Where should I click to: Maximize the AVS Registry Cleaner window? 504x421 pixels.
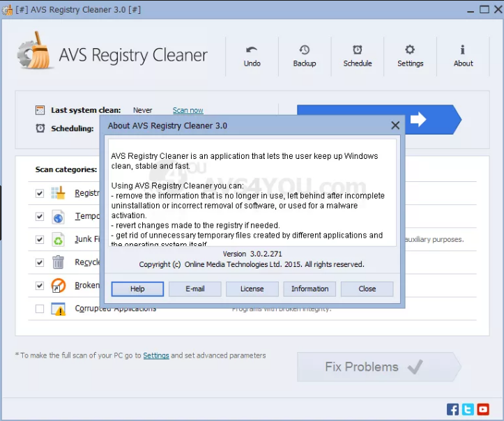pyautogui.click(x=484, y=10)
